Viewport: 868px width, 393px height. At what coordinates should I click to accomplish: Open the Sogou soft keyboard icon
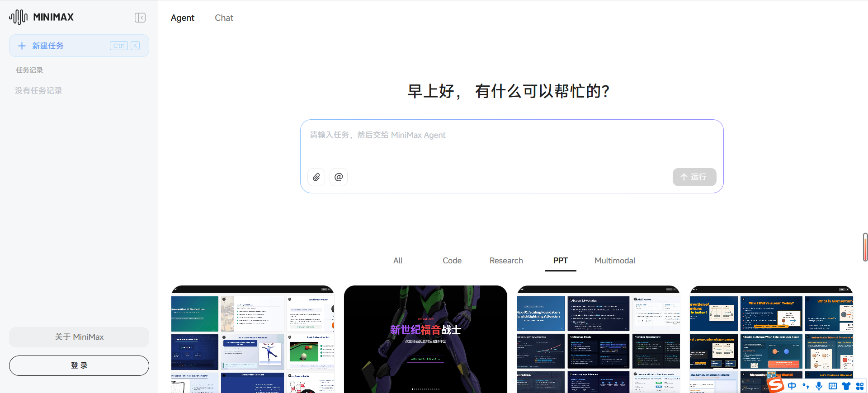click(833, 386)
